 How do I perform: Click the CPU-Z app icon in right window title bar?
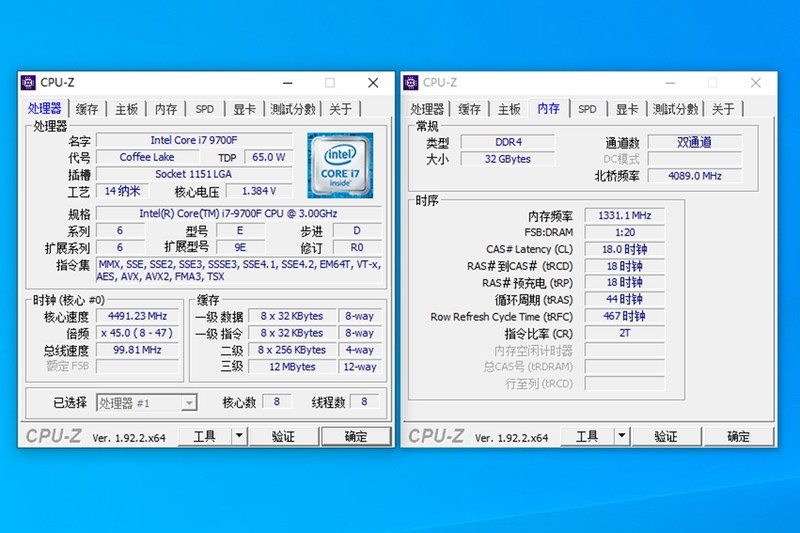[x=411, y=83]
